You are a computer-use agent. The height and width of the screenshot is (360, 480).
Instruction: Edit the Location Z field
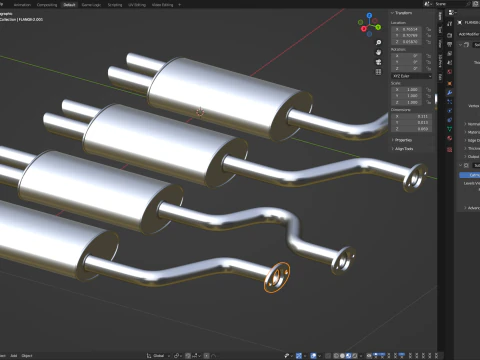(407, 42)
